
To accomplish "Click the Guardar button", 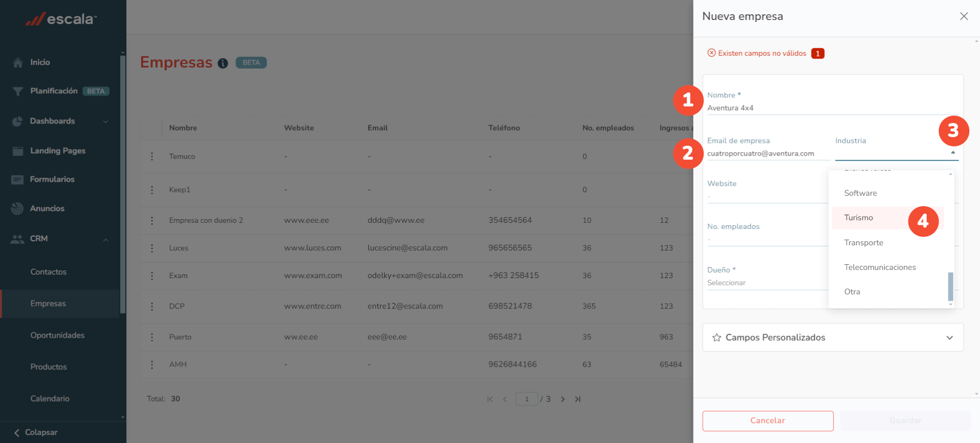I will [x=905, y=421].
